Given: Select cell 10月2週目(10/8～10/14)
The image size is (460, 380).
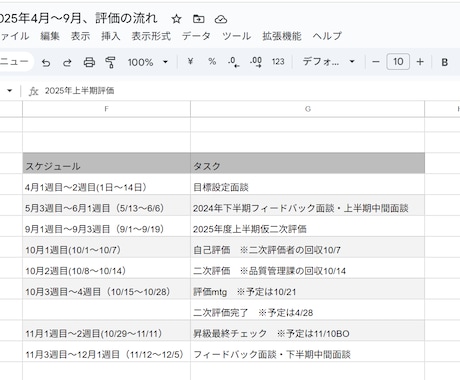Looking at the screenshot, I should point(106,268).
